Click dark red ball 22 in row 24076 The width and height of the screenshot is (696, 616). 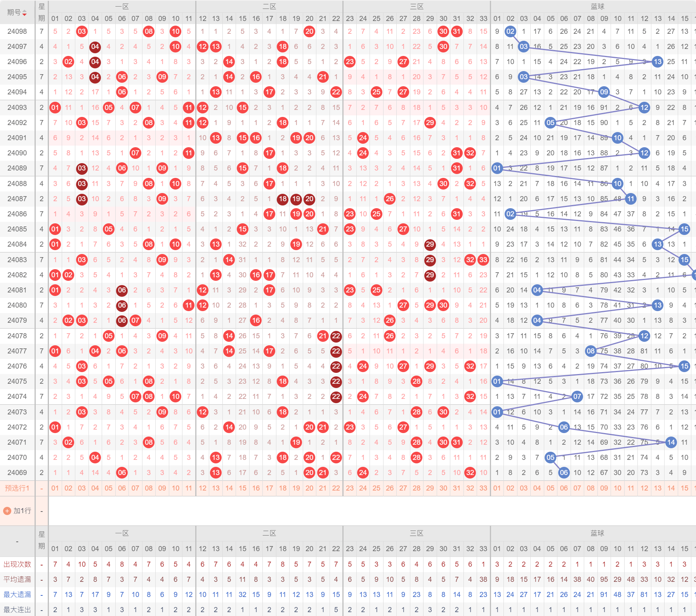336,366
